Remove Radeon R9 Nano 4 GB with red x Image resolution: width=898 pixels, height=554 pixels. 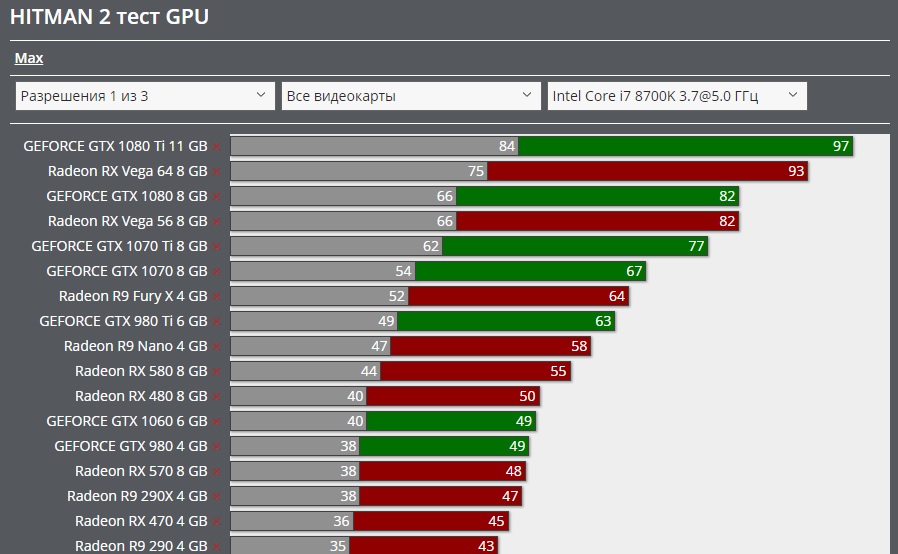pos(216,347)
